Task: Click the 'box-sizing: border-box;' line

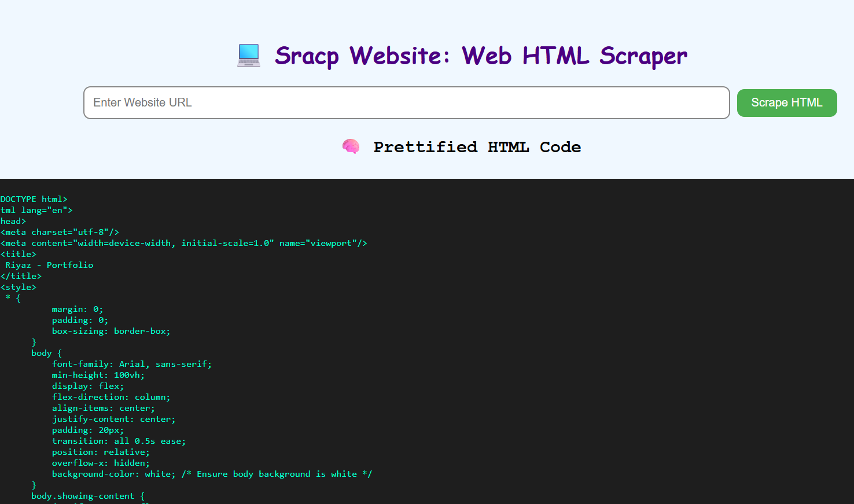Action: [111, 331]
